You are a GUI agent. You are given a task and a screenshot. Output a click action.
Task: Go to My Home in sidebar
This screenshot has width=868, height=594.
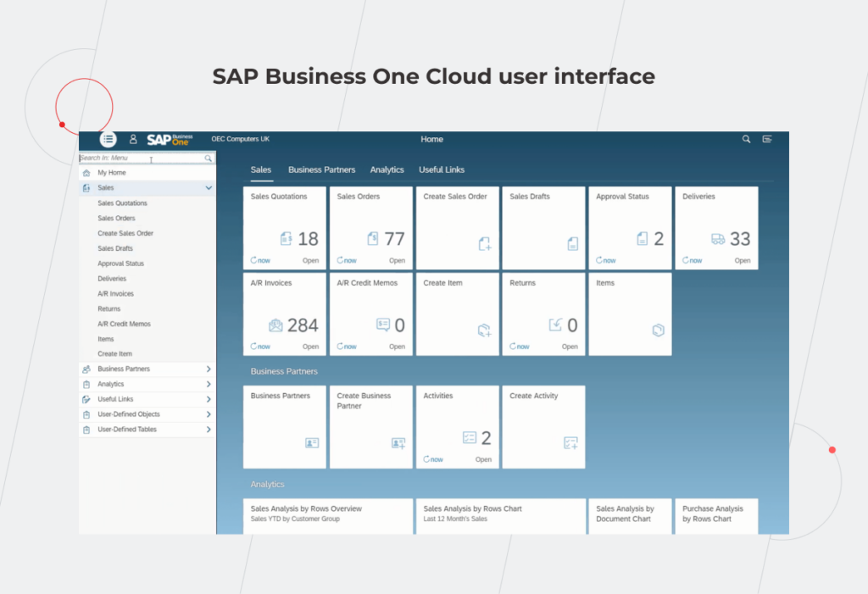(x=112, y=173)
